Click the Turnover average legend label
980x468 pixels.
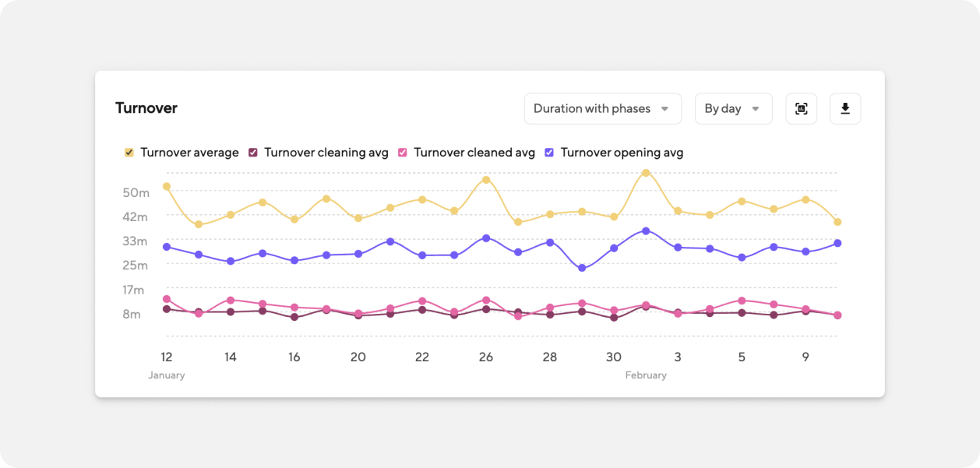[189, 153]
